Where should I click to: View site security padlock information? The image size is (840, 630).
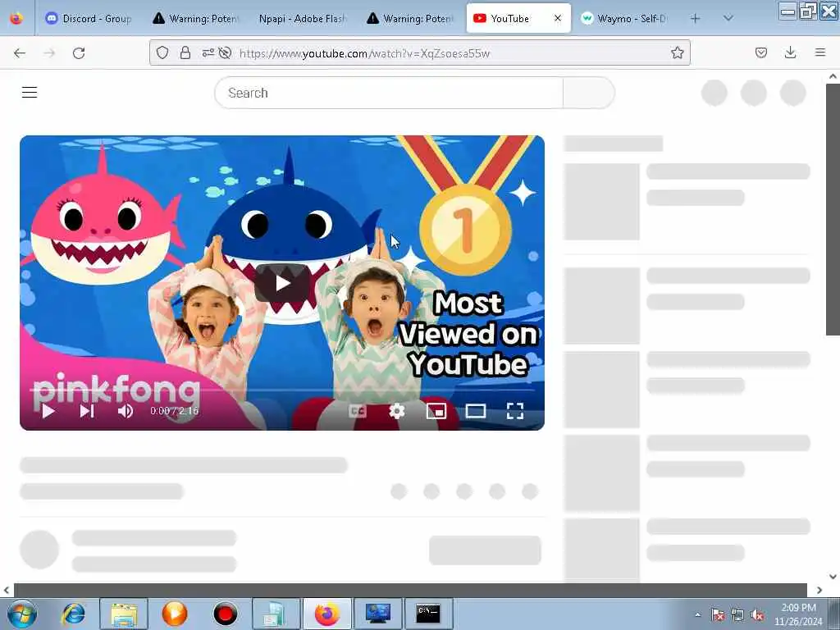tap(185, 52)
